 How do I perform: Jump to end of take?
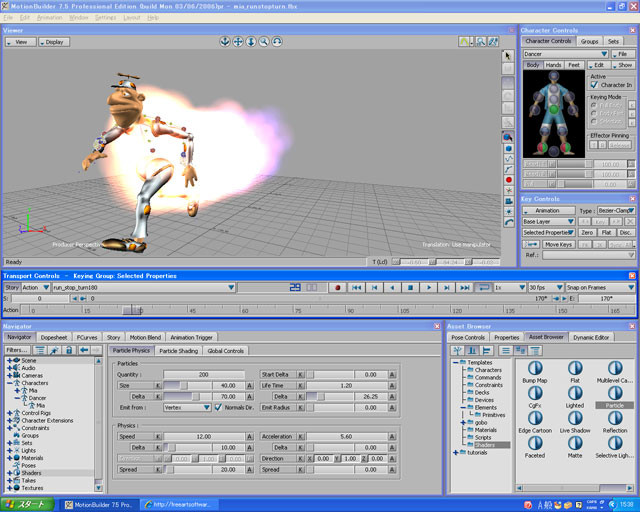[464, 287]
